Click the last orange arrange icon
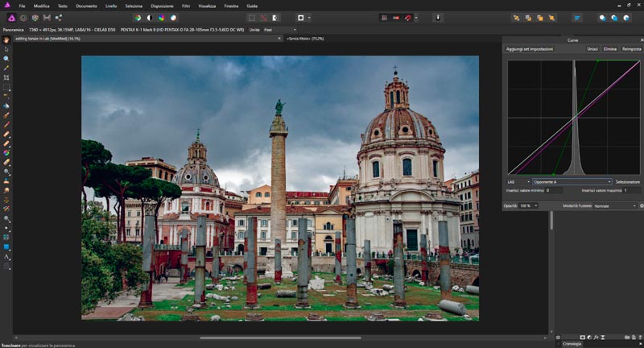 coord(551,18)
